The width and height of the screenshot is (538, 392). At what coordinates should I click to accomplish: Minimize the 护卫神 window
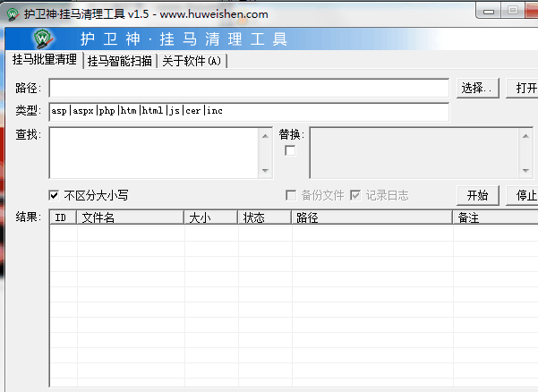pos(488,10)
